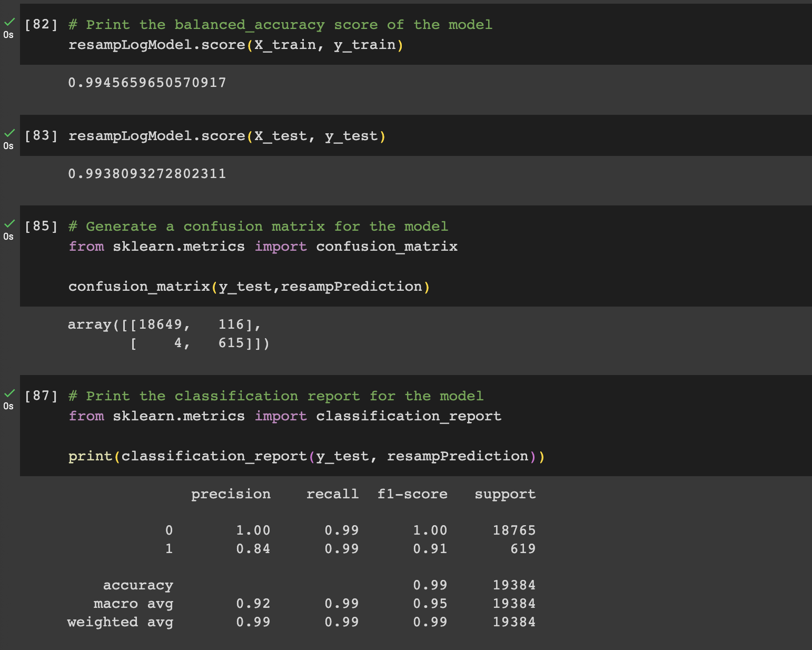Click the 0s runtime indicator beside cell 83
Screen dimensions: 812x650
tap(8, 146)
